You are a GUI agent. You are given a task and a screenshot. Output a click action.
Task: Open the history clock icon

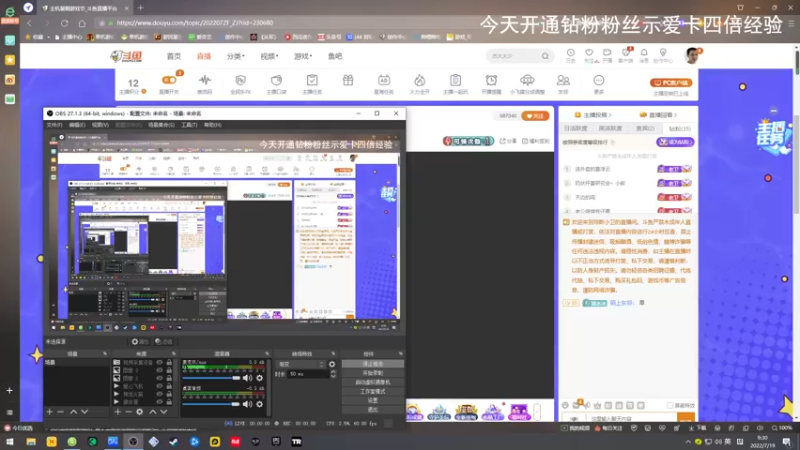570,53
